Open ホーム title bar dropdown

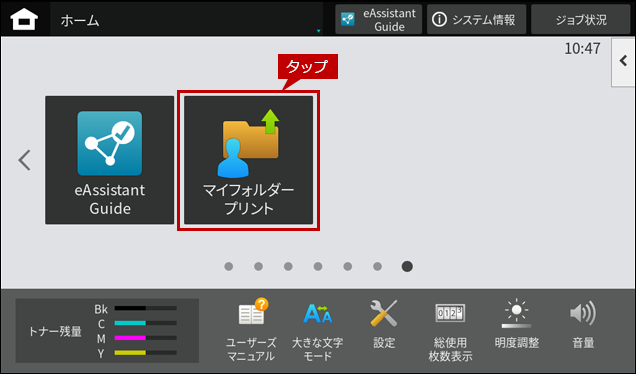point(187,20)
